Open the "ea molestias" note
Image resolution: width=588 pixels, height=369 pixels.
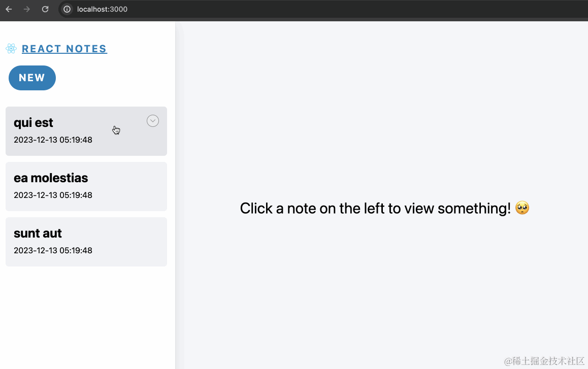51,178
